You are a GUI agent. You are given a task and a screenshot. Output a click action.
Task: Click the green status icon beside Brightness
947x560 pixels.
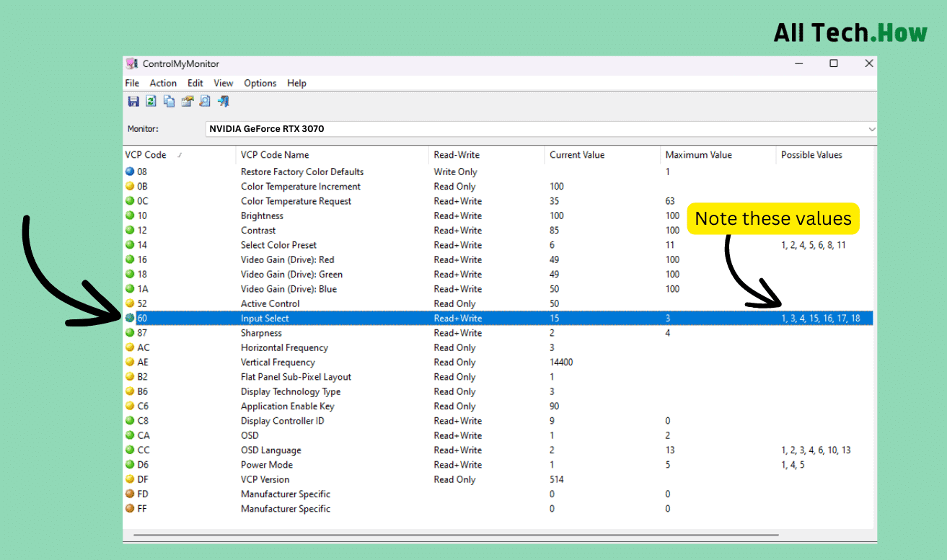(x=131, y=215)
